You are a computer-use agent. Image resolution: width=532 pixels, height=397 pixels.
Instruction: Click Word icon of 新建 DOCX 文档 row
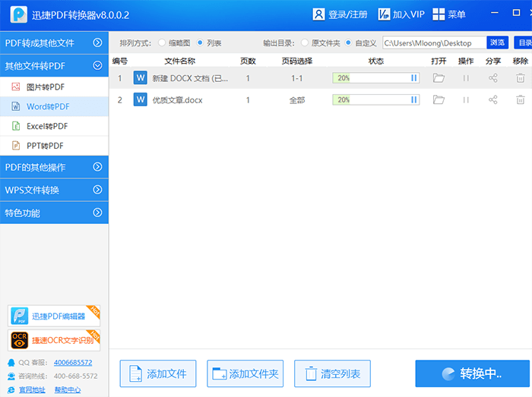[x=140, y=78]
